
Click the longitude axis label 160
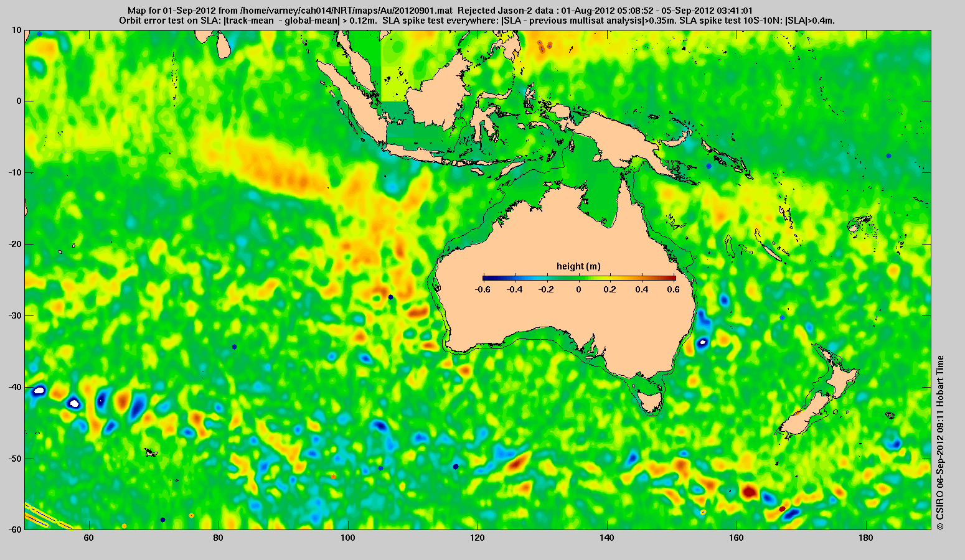[x=737, y=538]
